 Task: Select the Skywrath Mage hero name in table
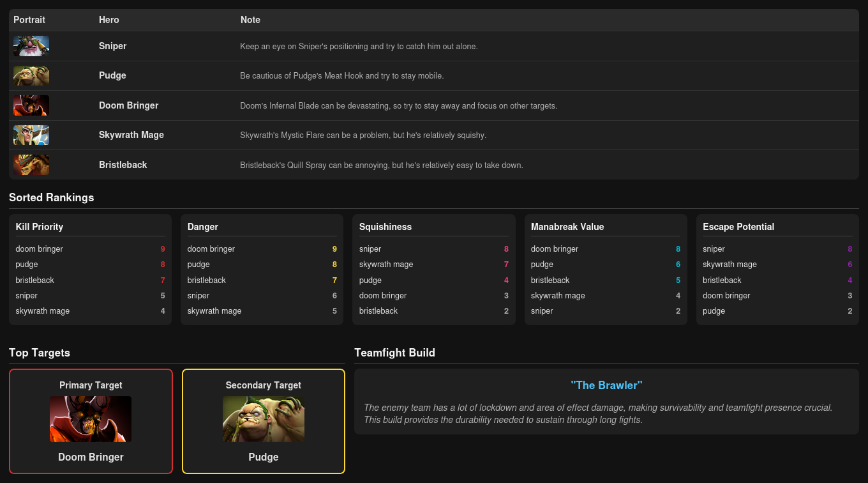pos(131,135)
